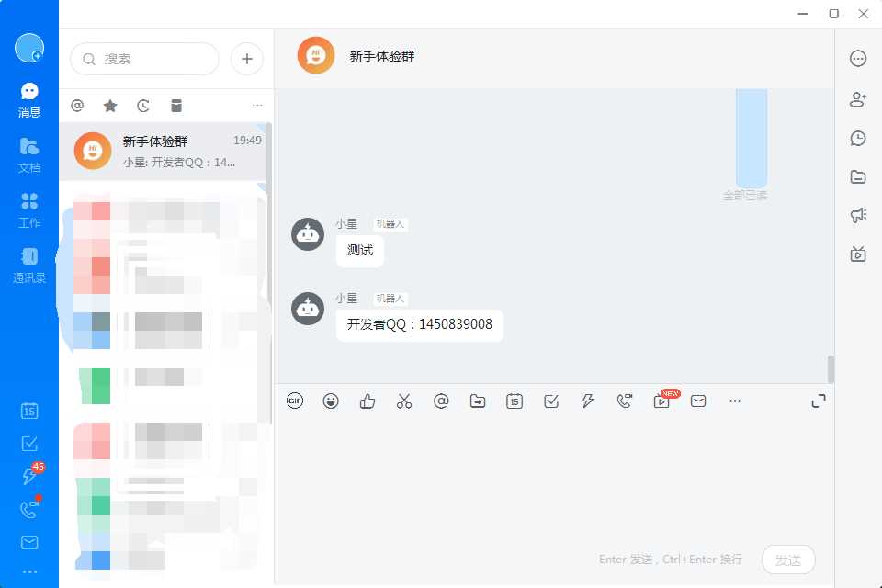The width and height of the screenshot is (882, 588).
Task: Open the emoji panel
Action: point(331,401)
